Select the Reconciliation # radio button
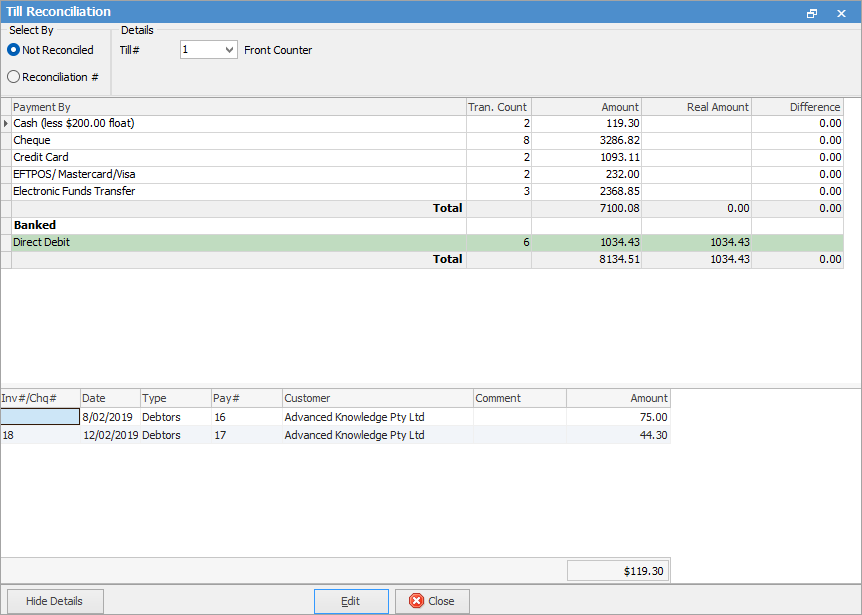862x615 pixels. coord(14,77)
